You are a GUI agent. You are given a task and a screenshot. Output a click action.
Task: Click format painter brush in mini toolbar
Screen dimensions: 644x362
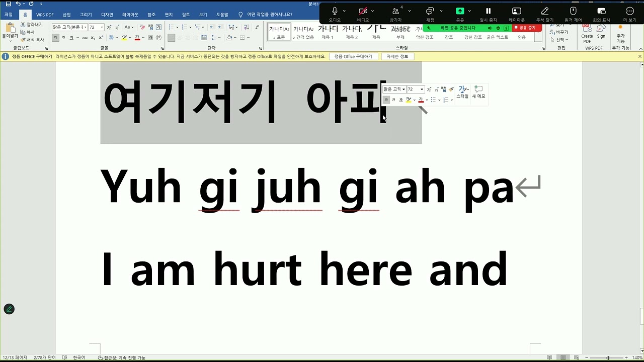pyautogui.click(x=451, y=89)
